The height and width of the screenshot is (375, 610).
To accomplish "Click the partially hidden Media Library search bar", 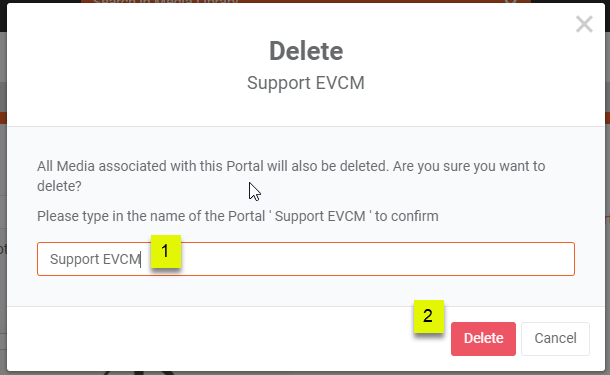I will pyautogui.click(x=306, y=2).
